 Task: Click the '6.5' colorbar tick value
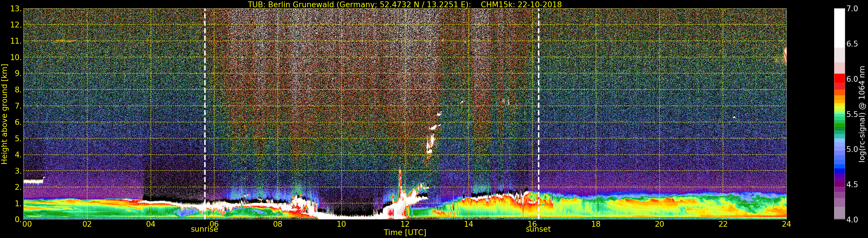852,44
